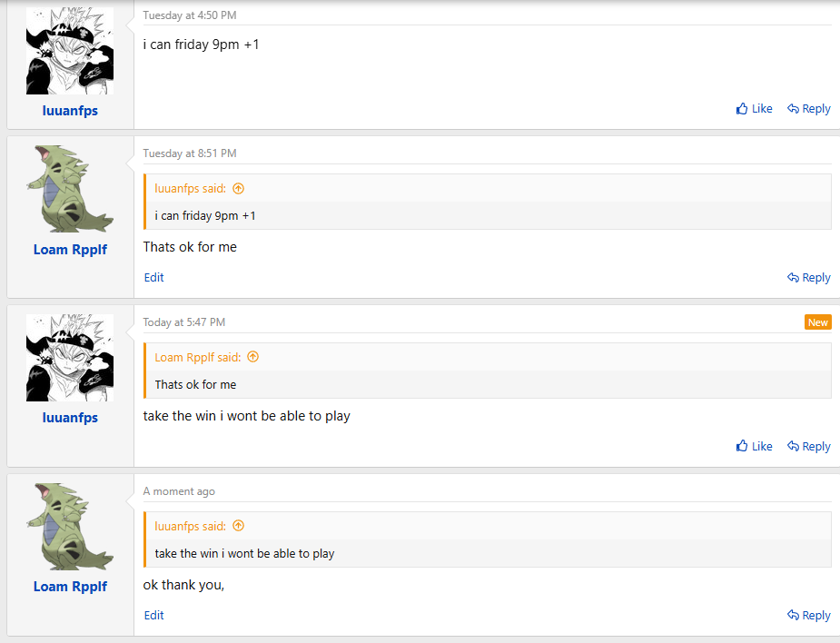Open the 'Today at 5:47 PM' timestamp link
This screenshot has width=840, height=643.
click(x=183, y=322)
